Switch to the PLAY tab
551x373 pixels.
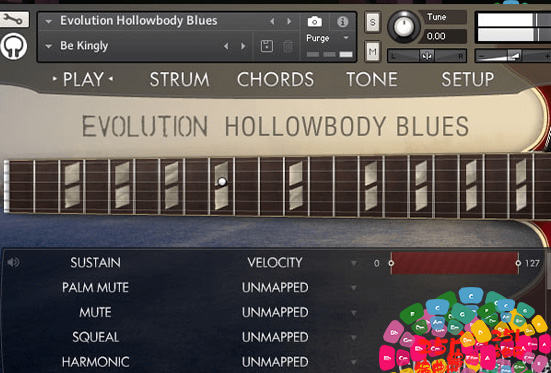pos(83,79)
